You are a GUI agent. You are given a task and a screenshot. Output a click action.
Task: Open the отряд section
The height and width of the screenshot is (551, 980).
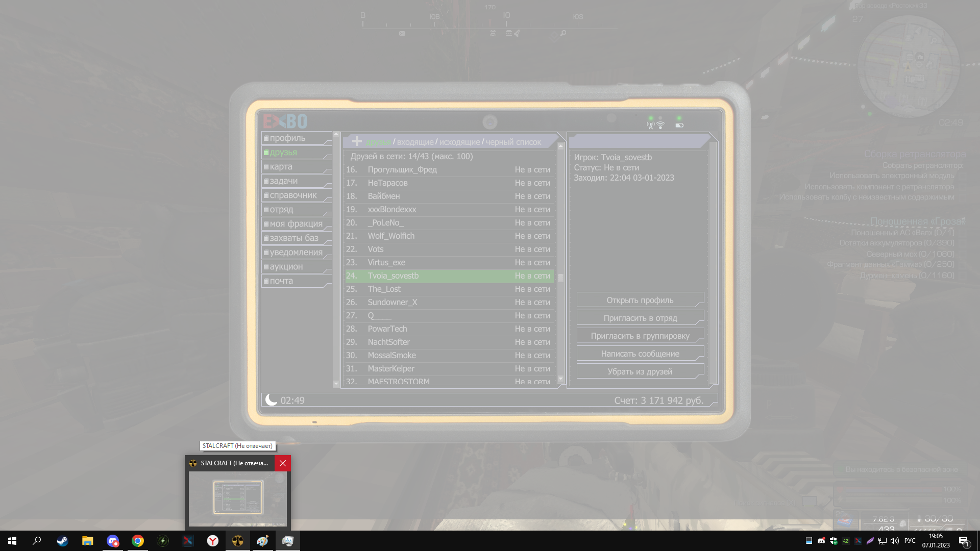pyautogui.click(x=297, y=210)
